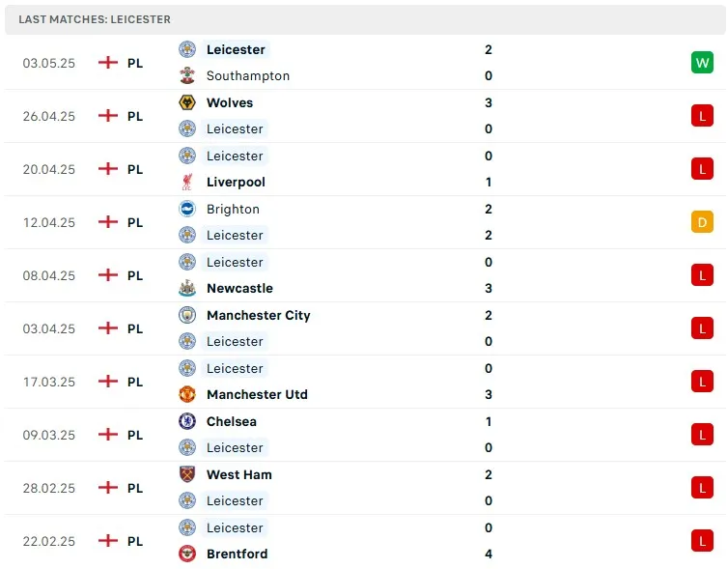This screenshot has height=569, width=728.
Task: Click the L badge for Wolves match
Action: click(702, 116)
